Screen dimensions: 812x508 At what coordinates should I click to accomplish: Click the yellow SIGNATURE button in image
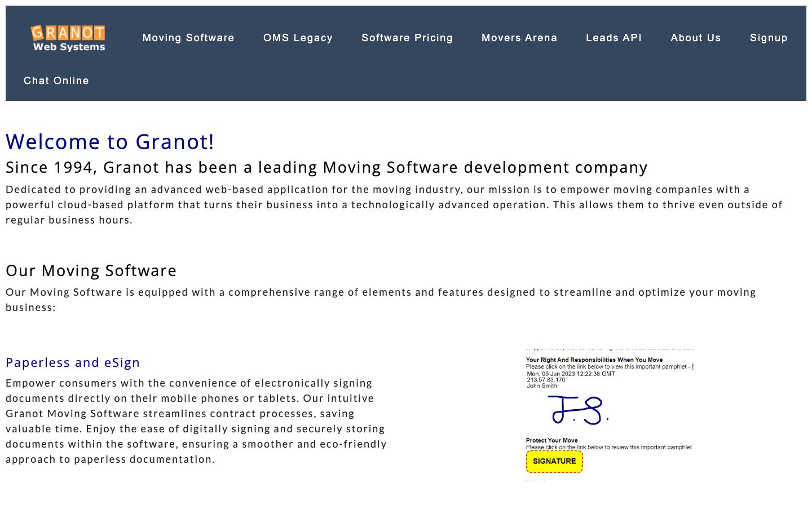tap(554, 461)
